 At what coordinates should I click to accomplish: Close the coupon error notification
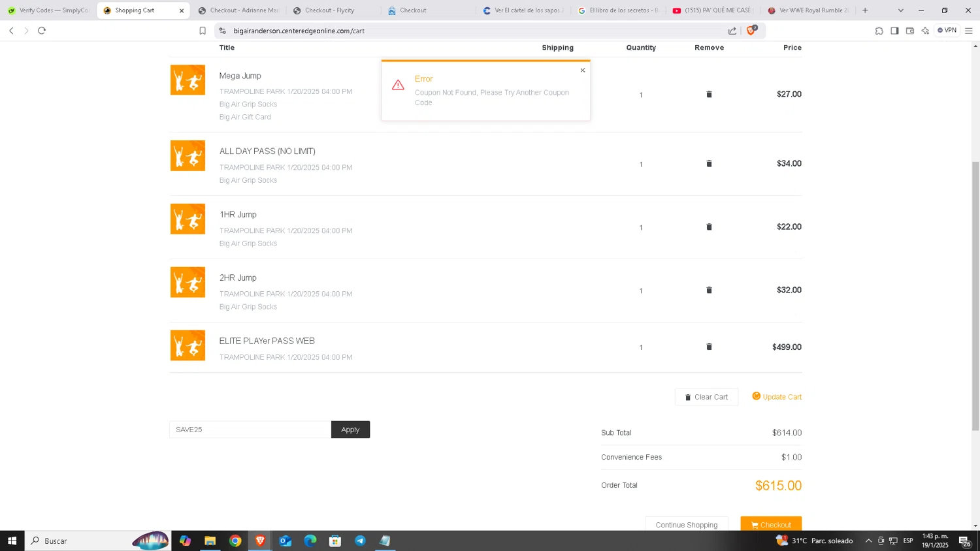click(583, 71)
